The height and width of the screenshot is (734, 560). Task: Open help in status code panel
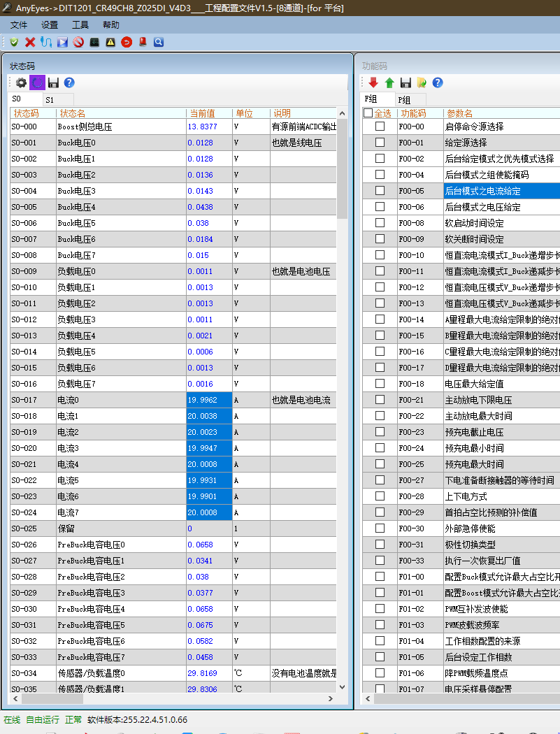click(x=69, y=83)
